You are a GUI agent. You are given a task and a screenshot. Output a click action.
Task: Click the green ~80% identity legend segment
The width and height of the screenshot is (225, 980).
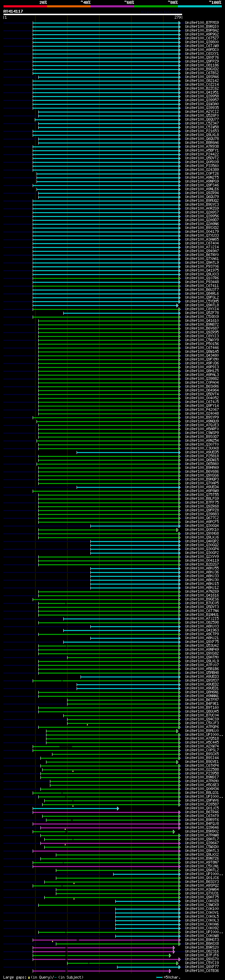pyautogui.click(x=156, y=6)
